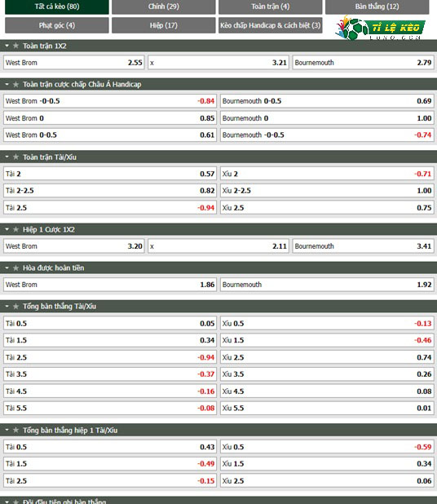The height and width of the screenshot is (504, 437).
Task: Collapse the Hòa được hoàn tiền arrow
Action: (x=7, y=268)
